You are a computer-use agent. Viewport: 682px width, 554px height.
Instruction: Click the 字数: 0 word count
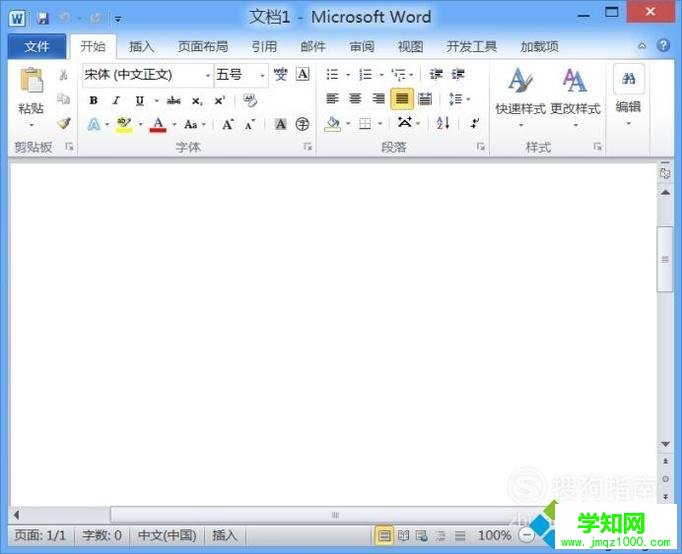coord(101,535)
